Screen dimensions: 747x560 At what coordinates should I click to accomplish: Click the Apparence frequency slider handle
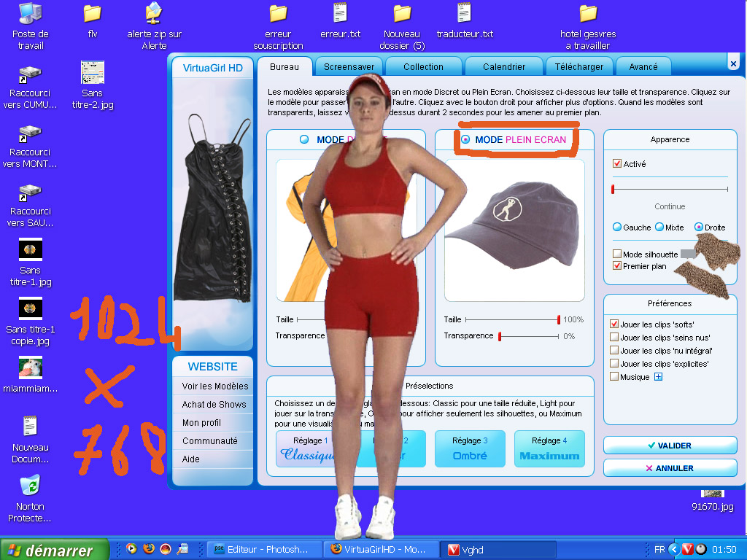613,189
